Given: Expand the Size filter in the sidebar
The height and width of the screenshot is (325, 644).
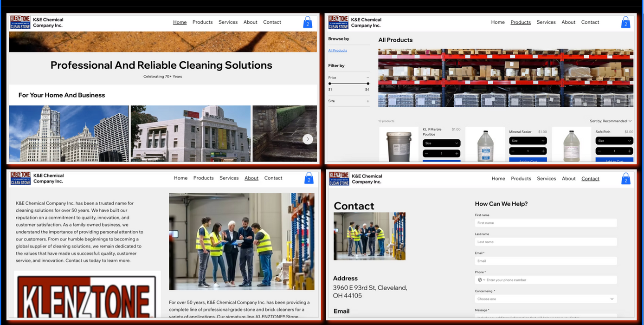Looking at the screenshot, I should 367,101.
